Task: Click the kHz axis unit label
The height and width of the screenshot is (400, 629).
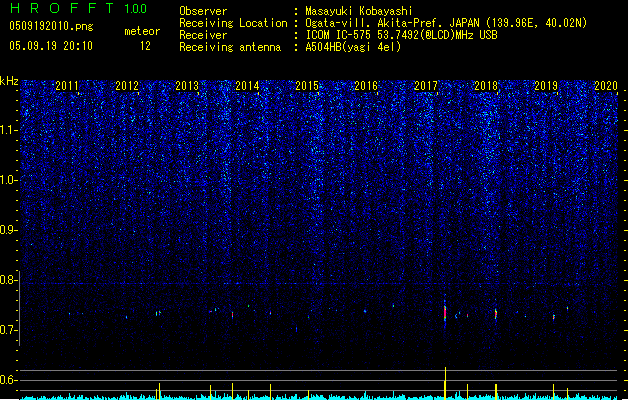Action: [9, 81]
